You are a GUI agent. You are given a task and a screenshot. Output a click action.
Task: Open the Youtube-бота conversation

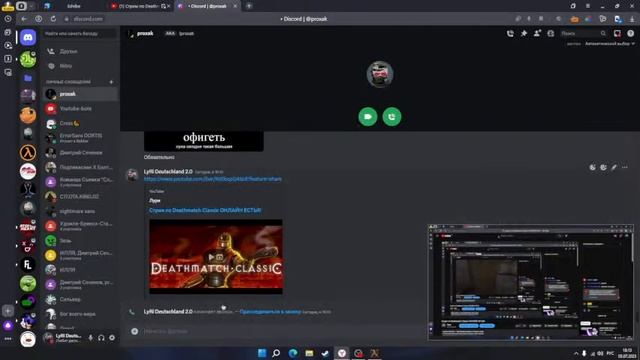(80, 109)
